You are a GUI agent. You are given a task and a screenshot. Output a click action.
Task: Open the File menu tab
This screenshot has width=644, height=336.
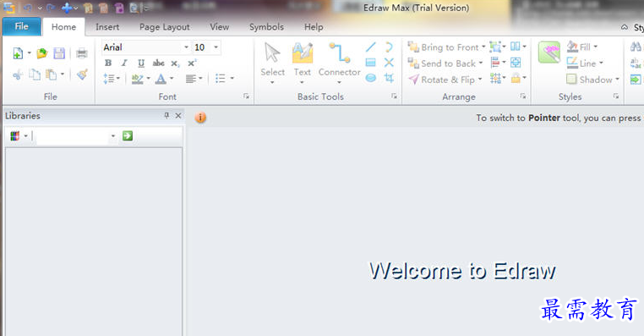tap(22, 27)
